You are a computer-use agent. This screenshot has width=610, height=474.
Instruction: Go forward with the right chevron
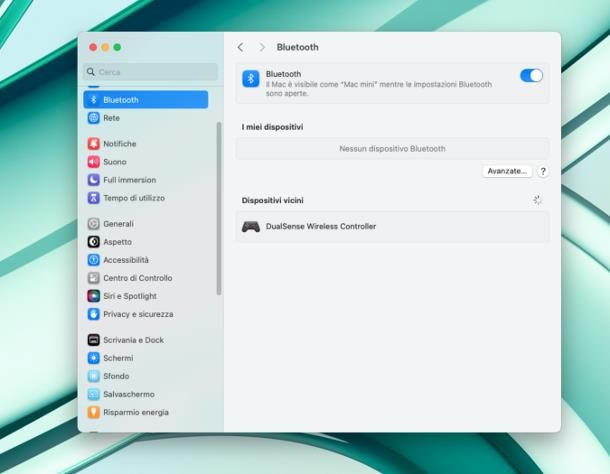point(262,47)
